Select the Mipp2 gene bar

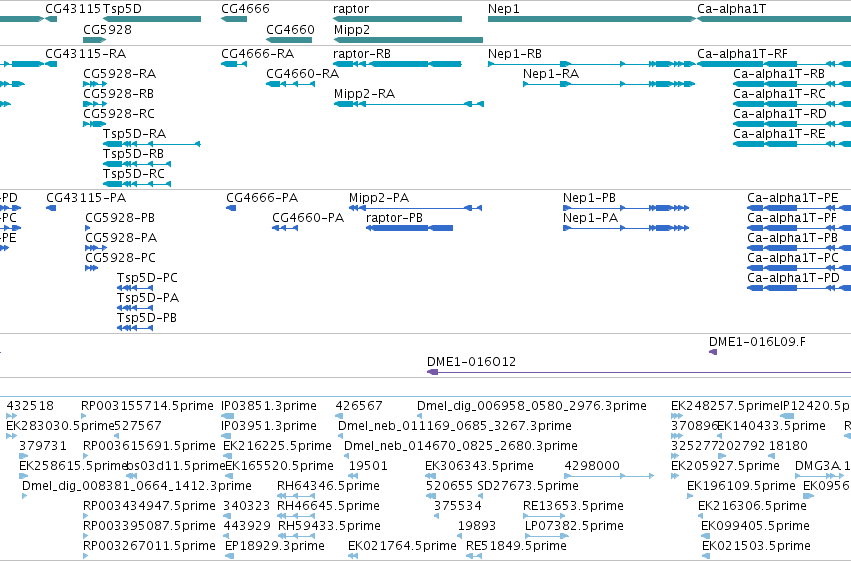(x=408, y=40)
